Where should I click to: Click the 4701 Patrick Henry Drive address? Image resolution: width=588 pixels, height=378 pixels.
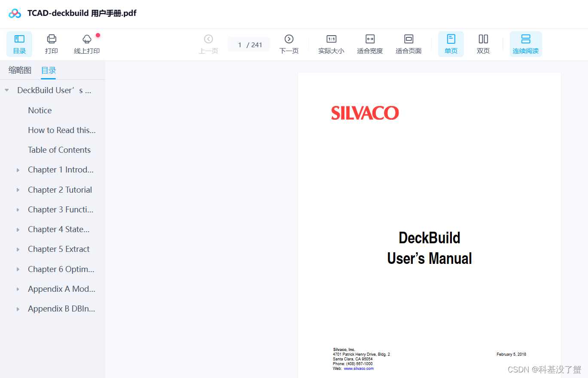tap(361, 354)
